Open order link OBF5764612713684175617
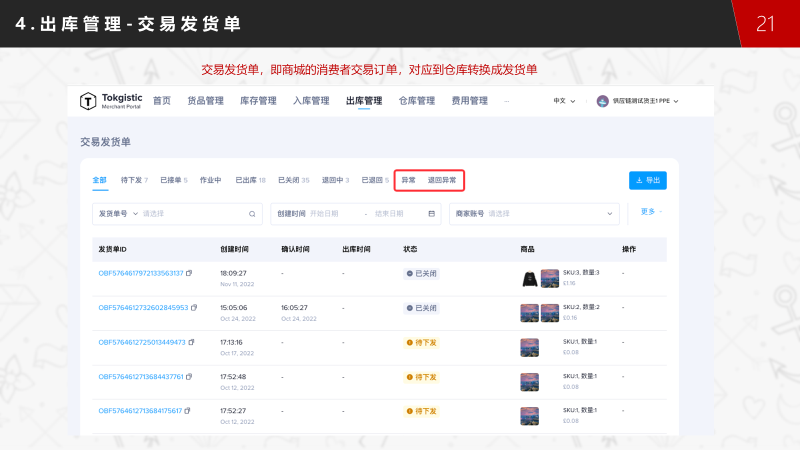Image resolution: width=800 pixels, height=450 pixels. tap(140, 411)
